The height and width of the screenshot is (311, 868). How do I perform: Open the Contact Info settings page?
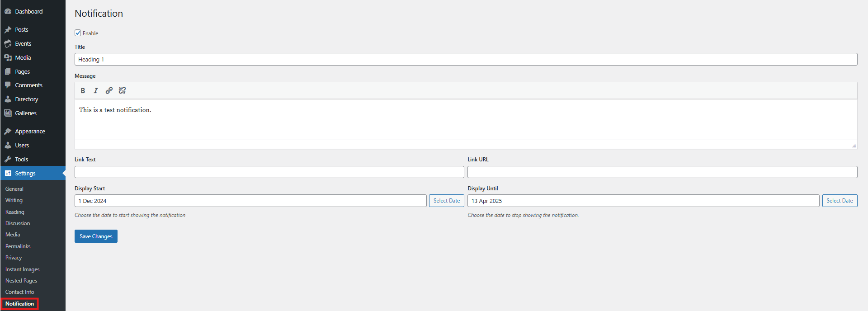pyautogui.click(x=19, y=292)
